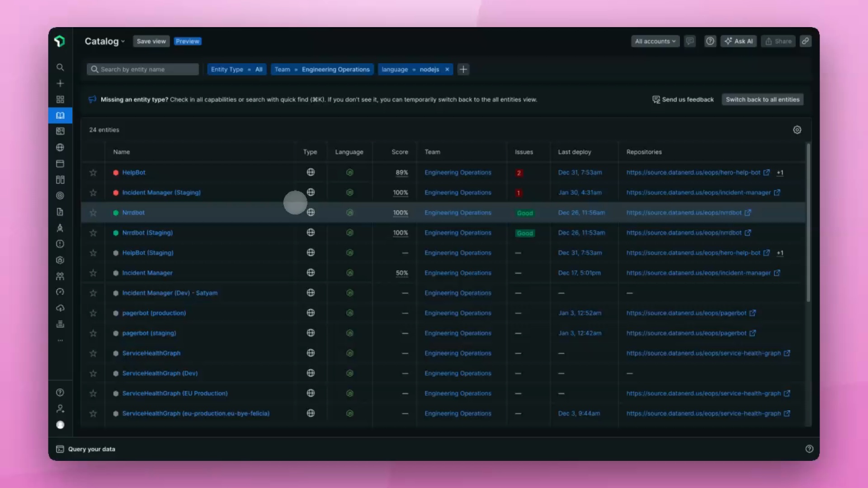Screen dimensions: 868x488
Task: Sort by the Last deploy column header
Action: pyautogui.click(x=574, y=152)
